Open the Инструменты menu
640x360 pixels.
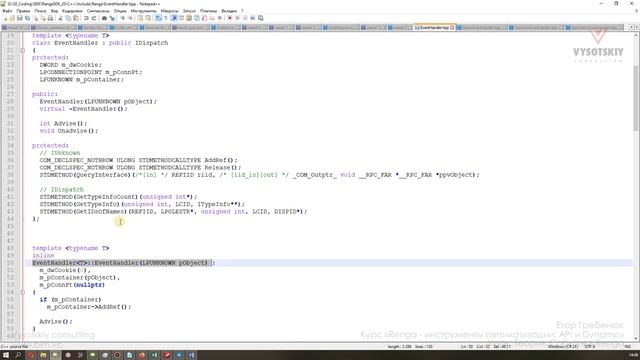[x=143, y=11]
